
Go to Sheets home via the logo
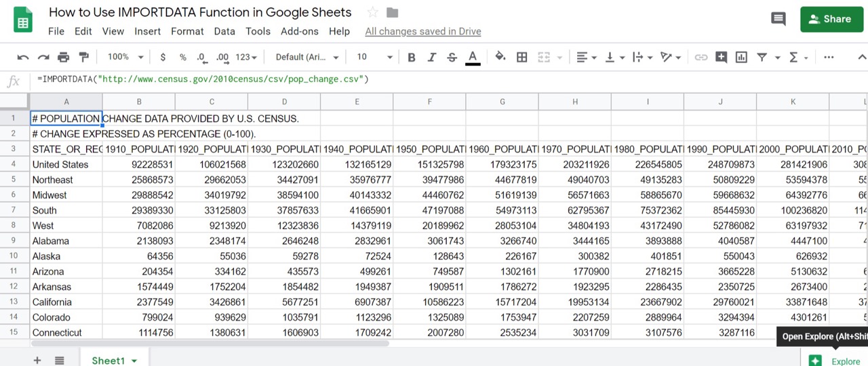coord(24,20)
